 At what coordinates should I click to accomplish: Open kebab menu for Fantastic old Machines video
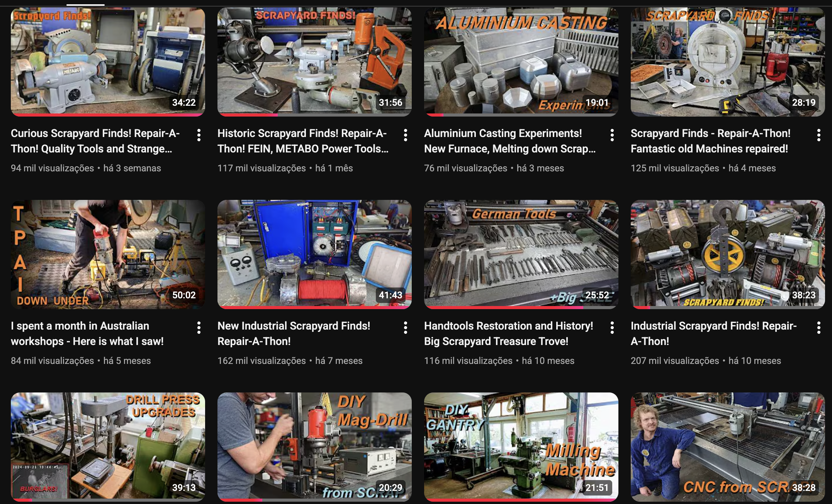pyautogui.click(x=818, y=135)
